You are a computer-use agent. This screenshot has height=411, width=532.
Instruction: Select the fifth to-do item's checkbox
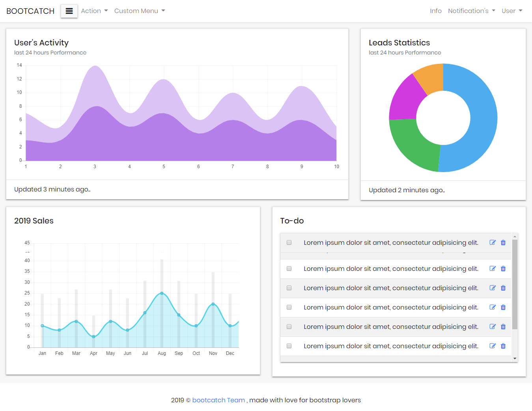click(289, 327)
